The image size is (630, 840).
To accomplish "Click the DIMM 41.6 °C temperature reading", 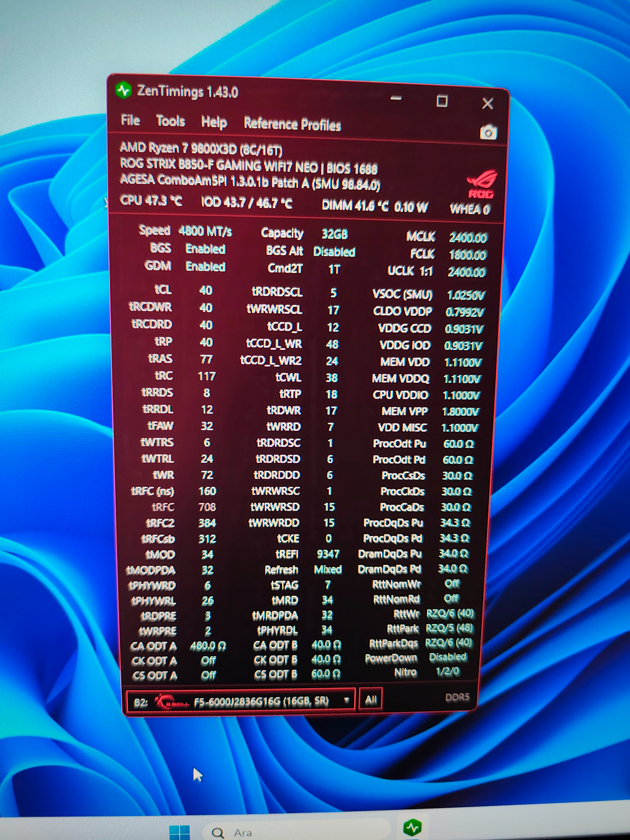I will pyautogui.click(x=355, y=206).
